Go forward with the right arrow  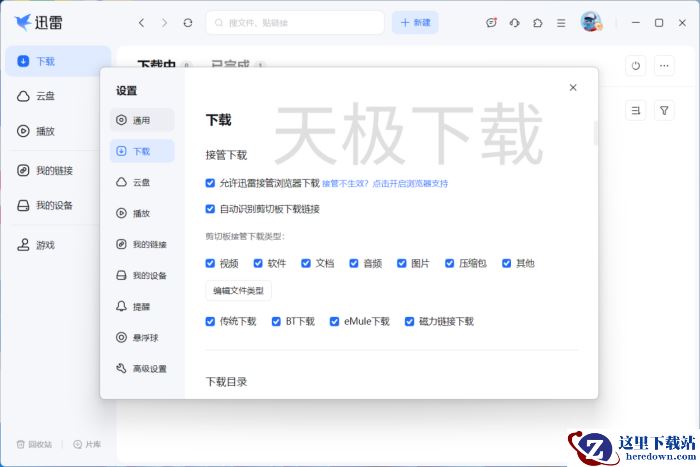[165, 23]
